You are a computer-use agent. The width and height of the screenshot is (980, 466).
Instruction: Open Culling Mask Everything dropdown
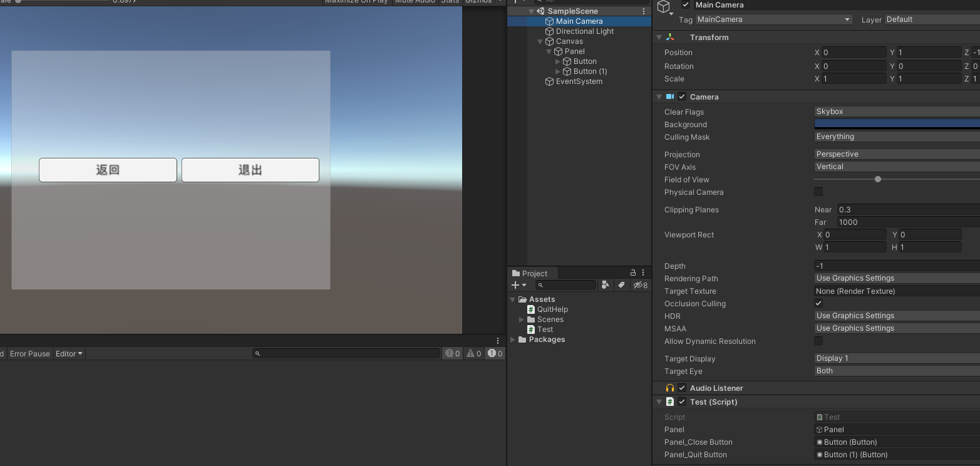point(897,137)
